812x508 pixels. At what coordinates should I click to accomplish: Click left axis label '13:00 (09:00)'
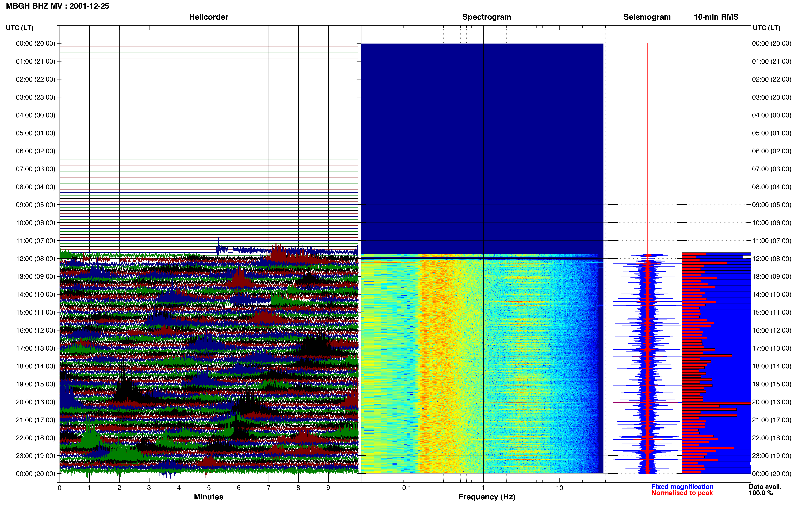point(36,277)
